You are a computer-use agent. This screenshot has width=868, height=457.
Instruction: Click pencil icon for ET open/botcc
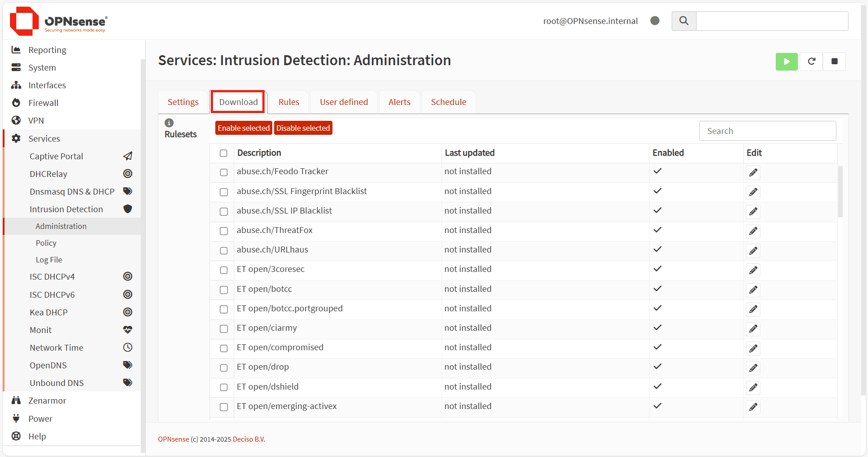pos(753,290)
